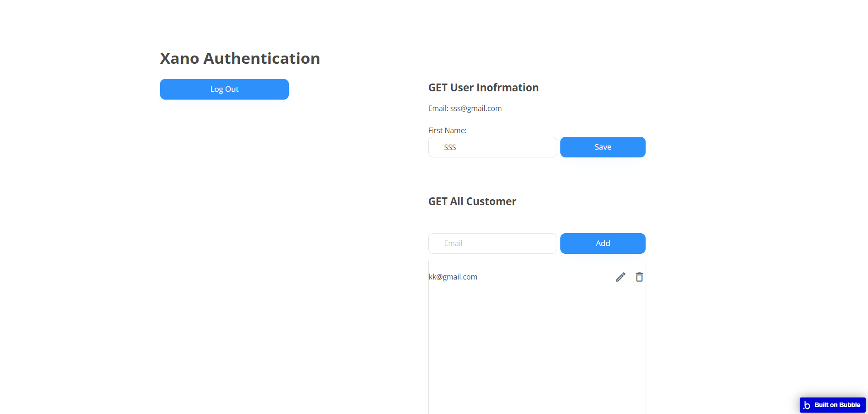Delete kk@gmail.com using the trash icon
The image size is (868, 414).
coord(639,277)
